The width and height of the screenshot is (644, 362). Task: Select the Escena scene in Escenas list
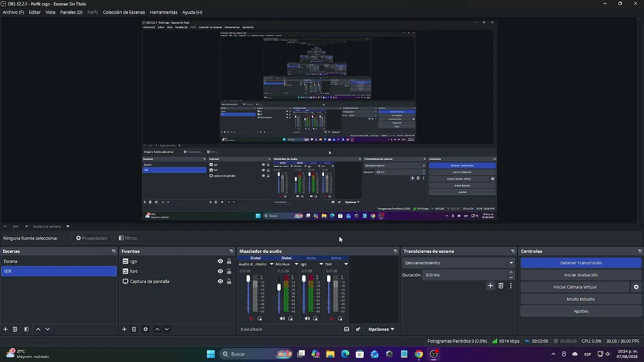[x=59, y=261]
